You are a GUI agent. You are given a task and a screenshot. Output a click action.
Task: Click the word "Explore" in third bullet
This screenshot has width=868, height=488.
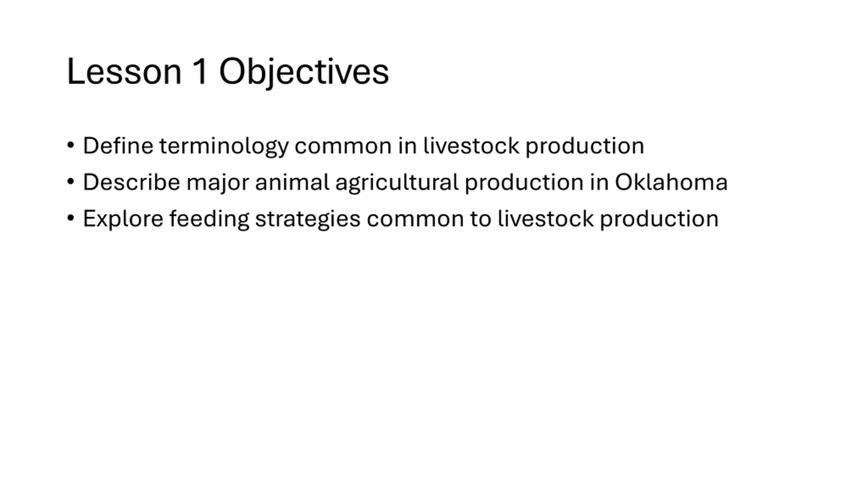(123, 220)
